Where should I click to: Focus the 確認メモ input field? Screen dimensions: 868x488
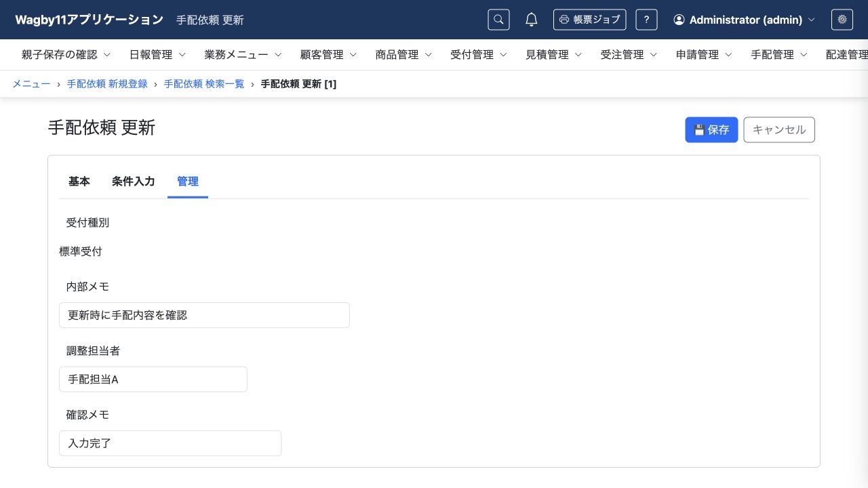click(x=170, y=443)
